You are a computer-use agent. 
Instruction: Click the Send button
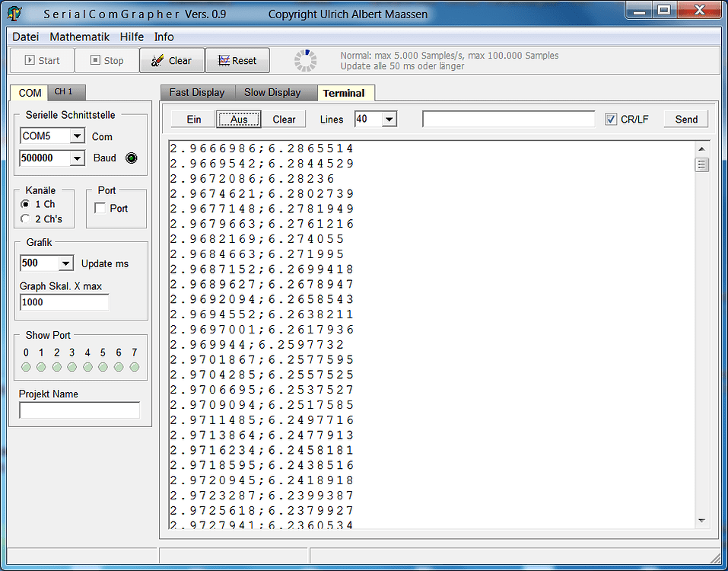tap(685, 119)
